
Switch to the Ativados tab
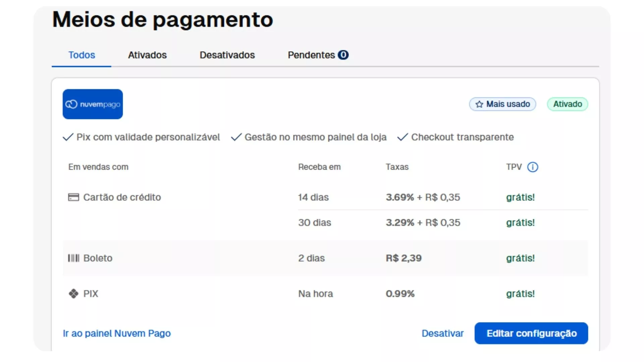pyautogui.click(x=147, y=55)
